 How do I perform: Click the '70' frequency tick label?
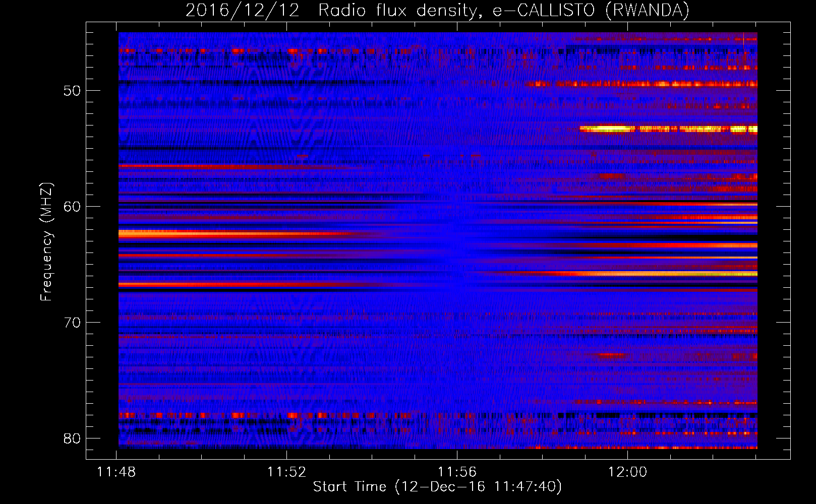point(73,323)
